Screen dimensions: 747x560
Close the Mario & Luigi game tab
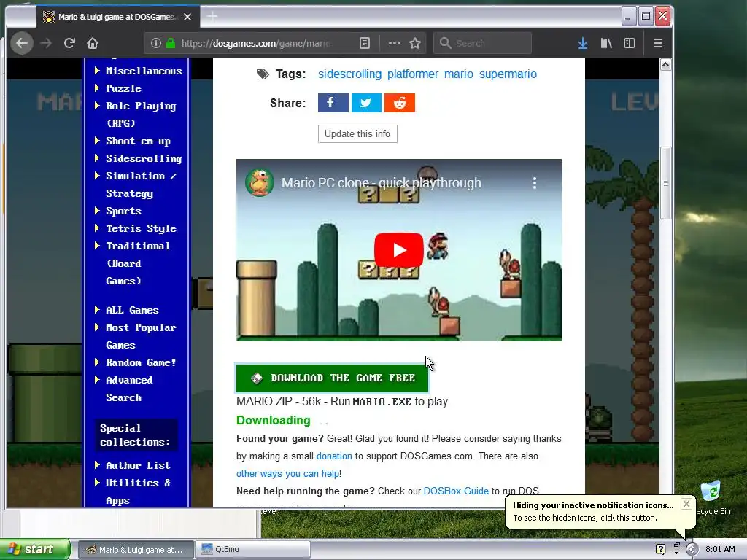pos(187,17)
